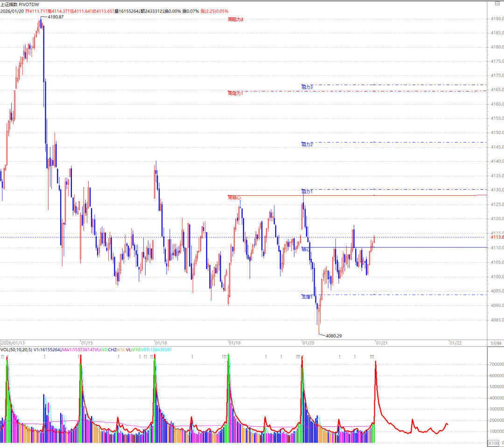Click the 01/19 date on time axis
The image size is (504, 447).
coord(234,343)
